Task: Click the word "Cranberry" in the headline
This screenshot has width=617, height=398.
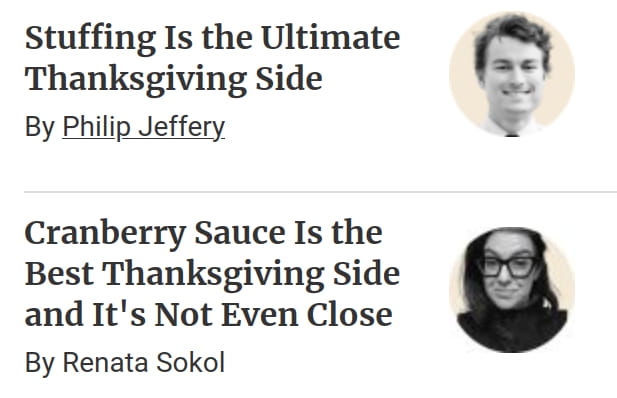Action: pyautogui.click(x=105, y=235)
